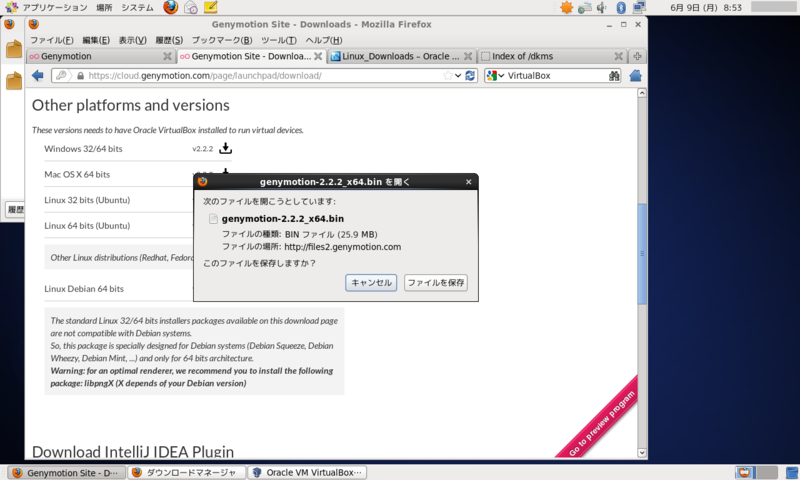Click the scrollbar up arrow
The image size is (800, 480).
tap(642, 93)
